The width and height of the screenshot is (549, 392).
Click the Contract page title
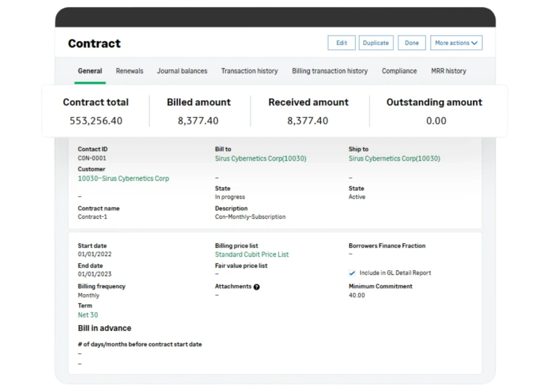click(x=94, y=43)
